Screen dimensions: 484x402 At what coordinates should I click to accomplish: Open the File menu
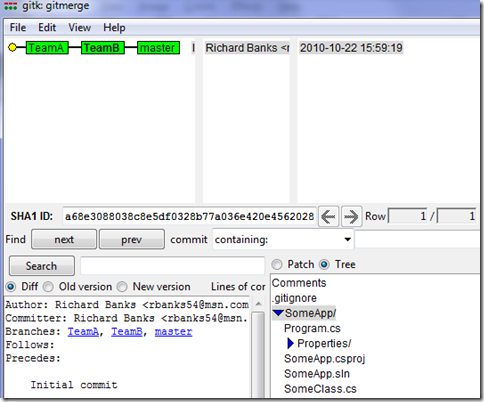click(18, 27)
